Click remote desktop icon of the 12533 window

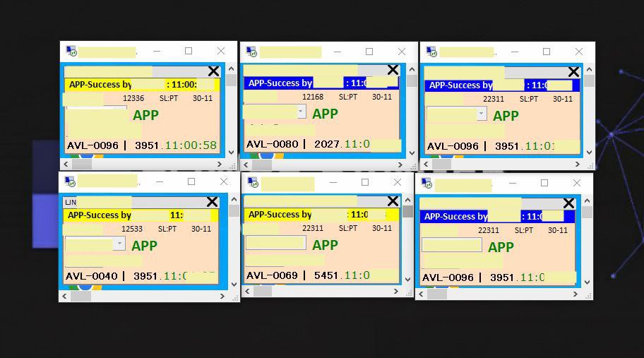[x=70, y=181]
